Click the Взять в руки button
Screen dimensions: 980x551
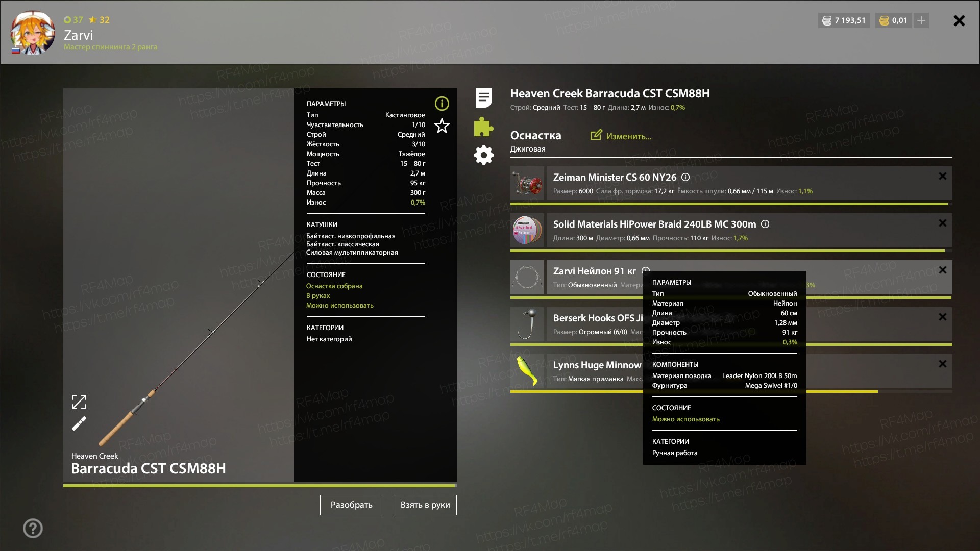pyautogui.click(x=425, y=505)
